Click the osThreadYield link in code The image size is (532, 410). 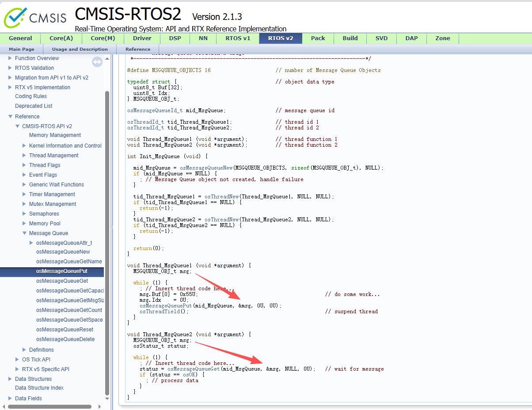pyautogui.click(x=160, y=311)
